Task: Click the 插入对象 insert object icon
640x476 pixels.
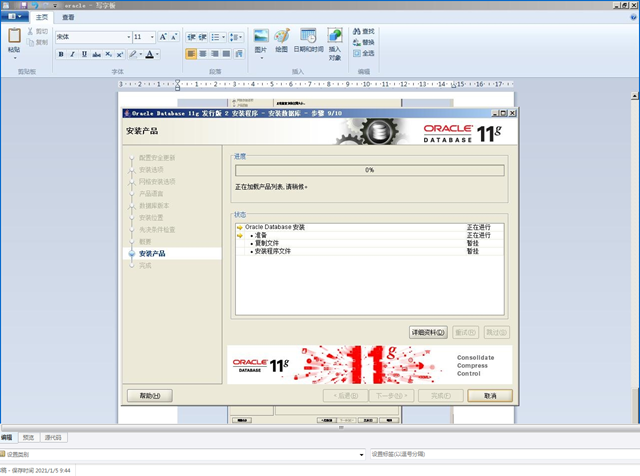Action: (x=335, y=36)
